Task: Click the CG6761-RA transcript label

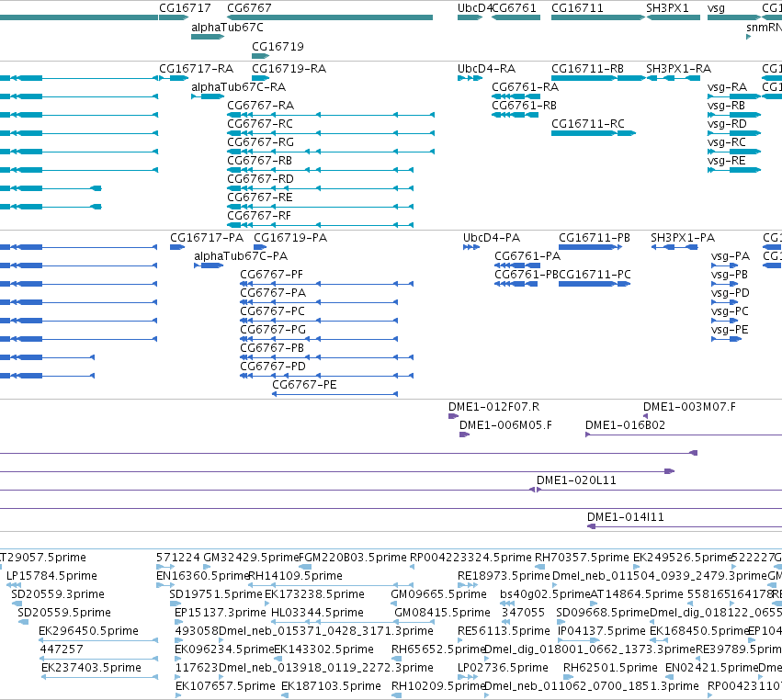Action: [x=525, y=86]
